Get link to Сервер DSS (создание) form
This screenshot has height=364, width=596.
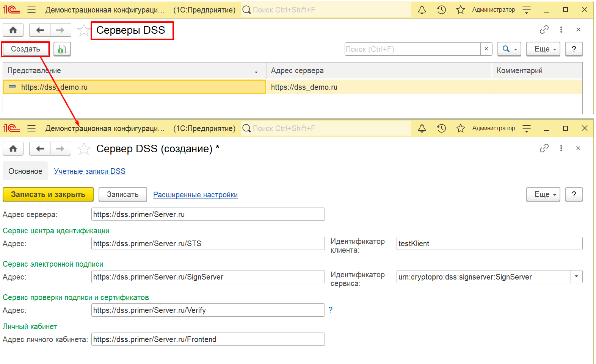(x=544, y=148)
